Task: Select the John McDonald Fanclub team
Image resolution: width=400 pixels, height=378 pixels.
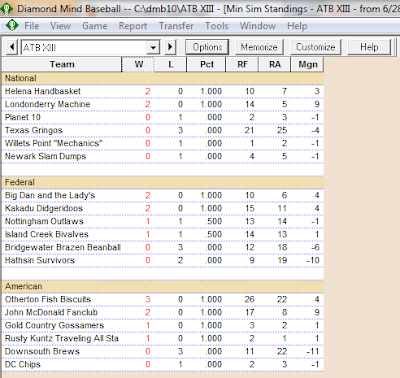Action: coord(51,312)
